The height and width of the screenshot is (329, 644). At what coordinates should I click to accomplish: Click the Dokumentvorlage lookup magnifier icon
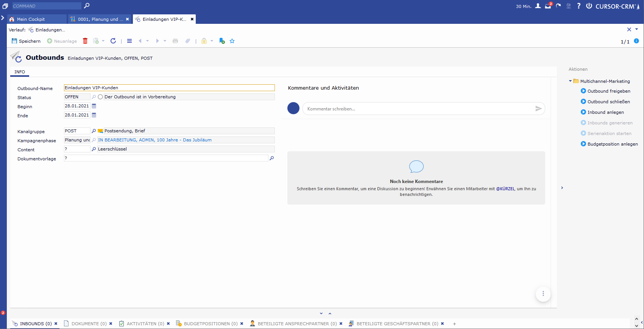click(x=271, y=158)
